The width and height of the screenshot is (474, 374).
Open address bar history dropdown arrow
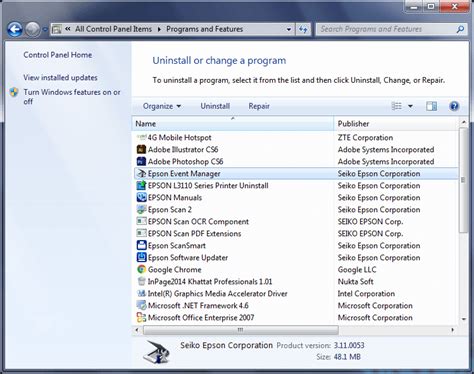coord(289,29)
